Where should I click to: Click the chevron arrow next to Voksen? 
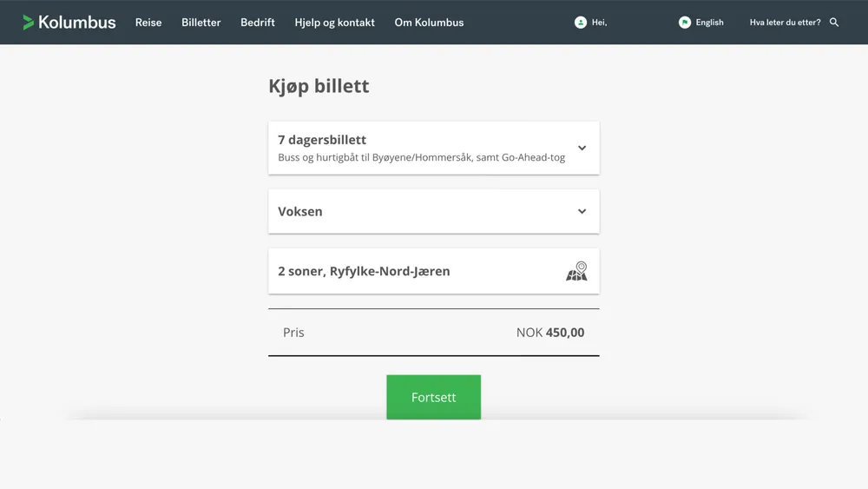click(x=582, y=211)
